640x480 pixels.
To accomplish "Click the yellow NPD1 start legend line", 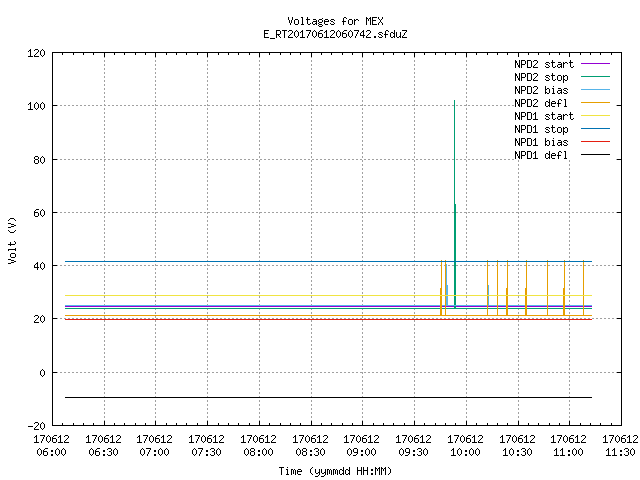I will pos(595,116).
